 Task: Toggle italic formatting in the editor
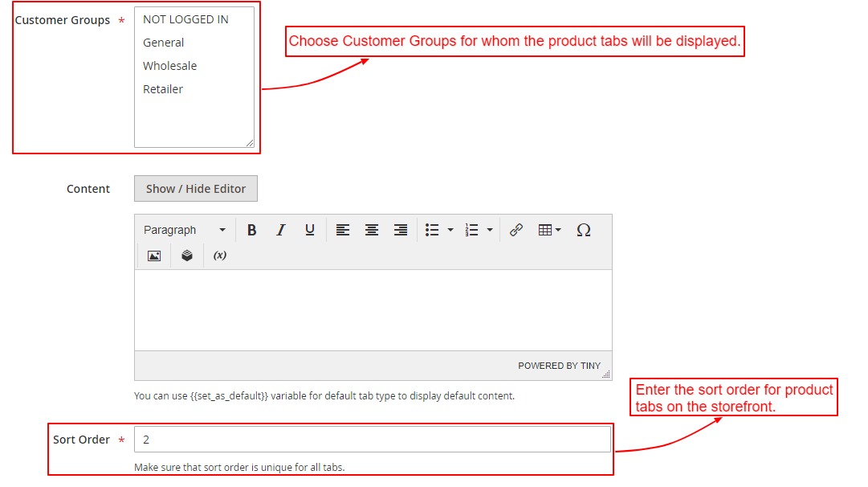click(280, 230)
